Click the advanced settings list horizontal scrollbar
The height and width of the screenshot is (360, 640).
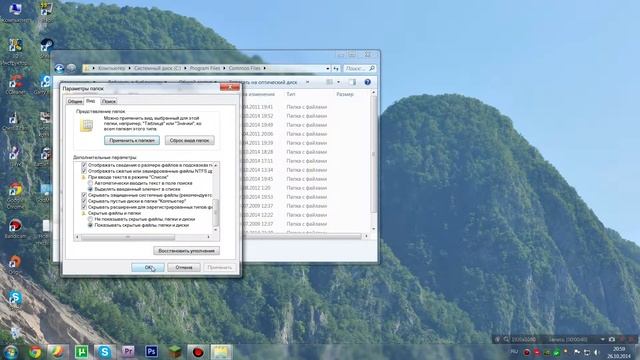coord(143,237)
